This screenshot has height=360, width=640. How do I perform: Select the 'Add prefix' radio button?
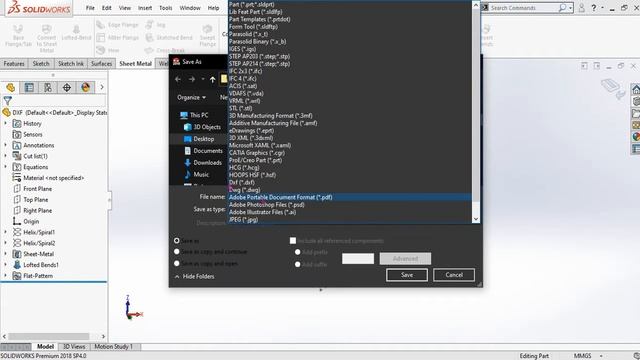pos(298,252)
